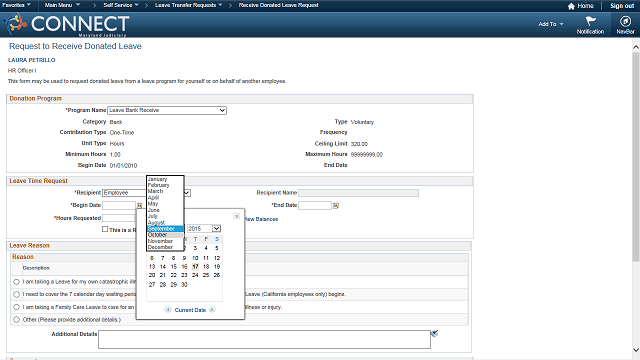Image resolution: width=640 pixels, height=360 pixels.
Task: Click the LAURA PETRILLO name text
Action: (x=31, y=60)
